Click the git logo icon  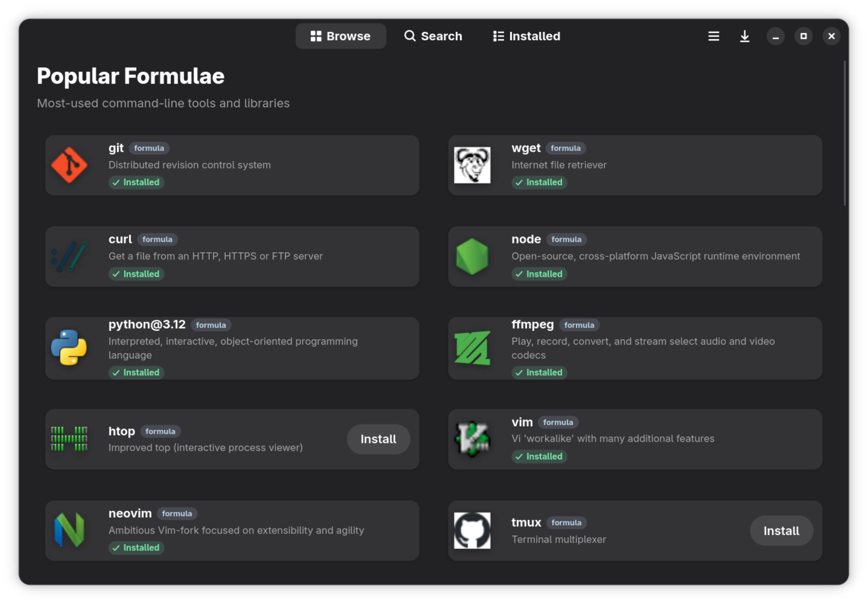click(x=69, y=165)
